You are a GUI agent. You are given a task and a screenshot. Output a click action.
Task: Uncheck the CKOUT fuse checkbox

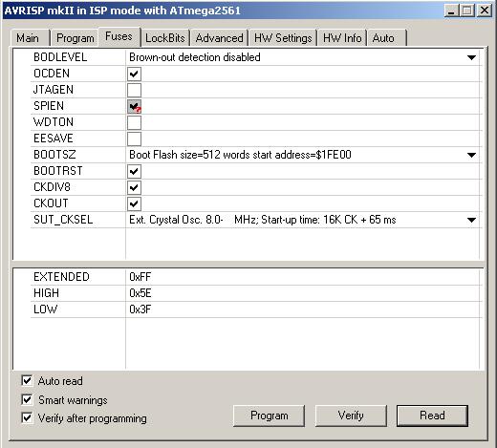tap(134, 203)
